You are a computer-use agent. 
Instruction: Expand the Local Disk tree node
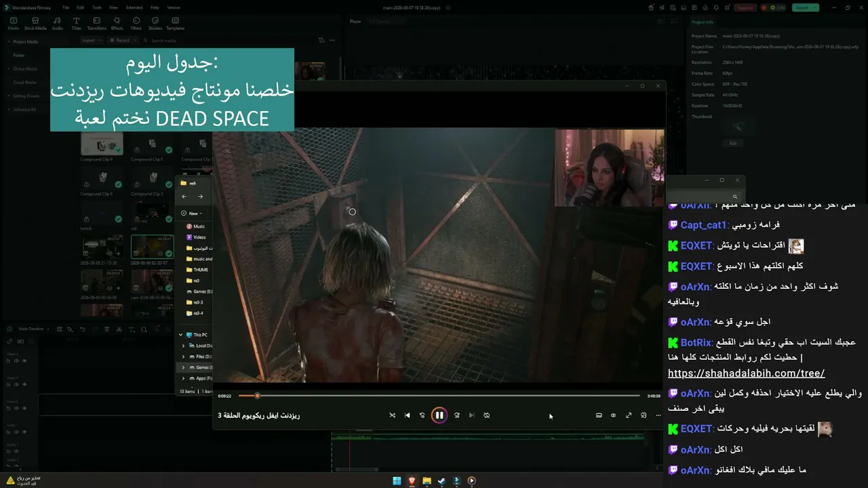point(183,346)
